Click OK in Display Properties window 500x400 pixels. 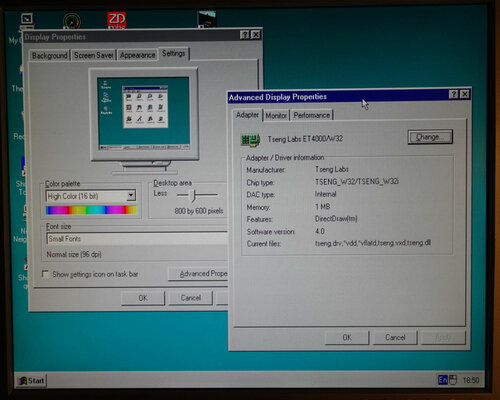coord(143,298)
